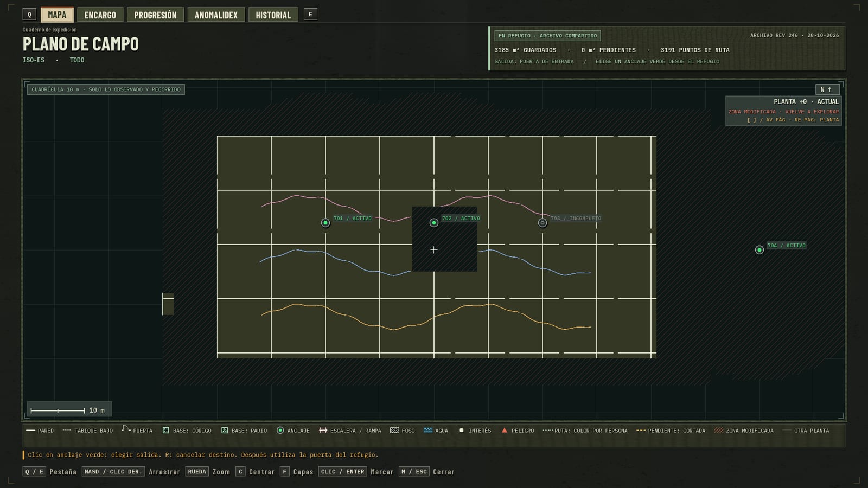Click the Escalera / Rampa legend icon
The image size is (868, 488).
coord(323,431)
